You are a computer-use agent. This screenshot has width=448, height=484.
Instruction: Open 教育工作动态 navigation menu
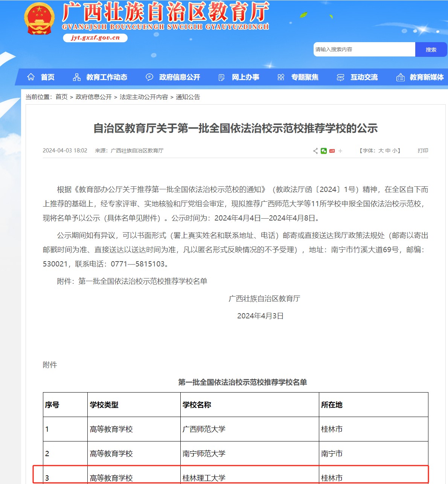point(107,77)
